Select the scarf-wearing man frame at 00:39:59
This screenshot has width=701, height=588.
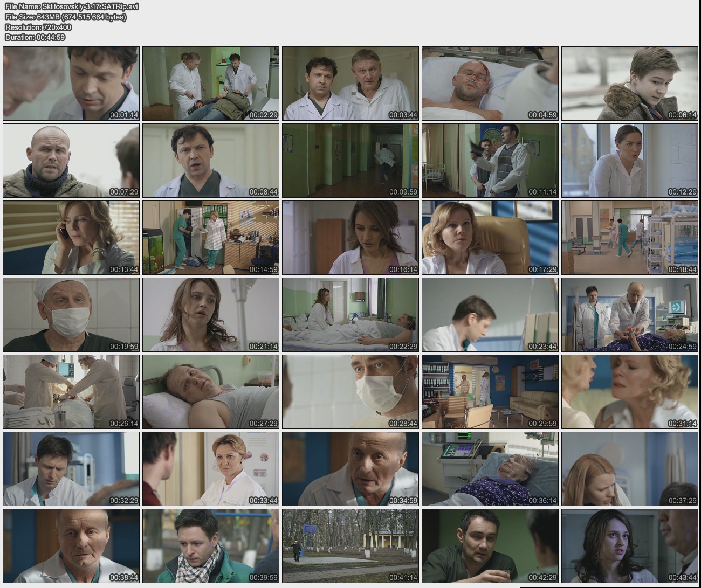click(211, 546)
